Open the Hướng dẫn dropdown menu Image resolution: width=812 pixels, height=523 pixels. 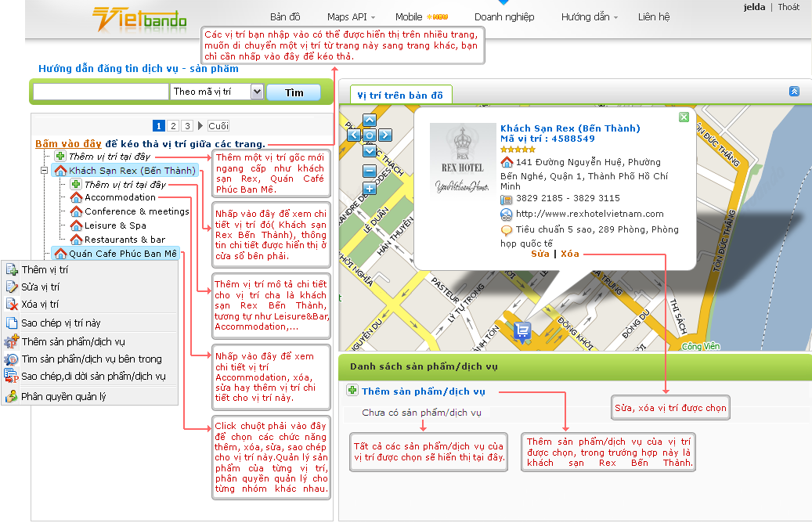coord(590,17)
